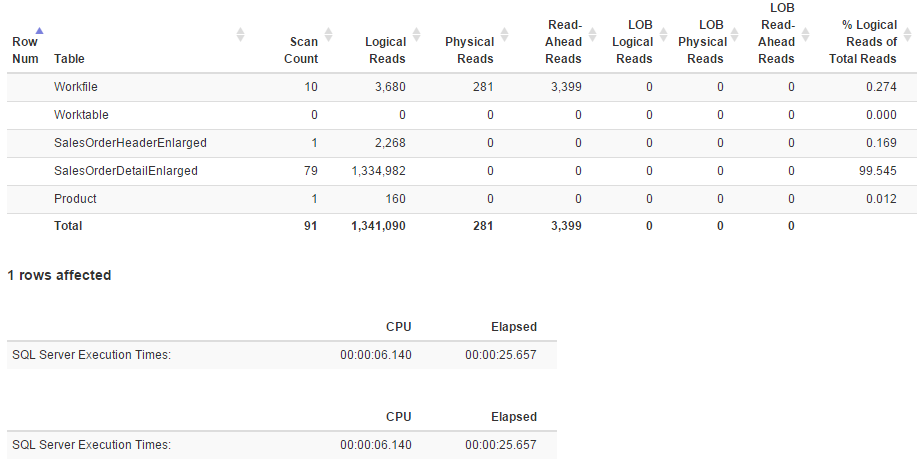Click the Product table name cell
Image resolution: width=919 pixels, height=466 pixels.
(75, 199)
